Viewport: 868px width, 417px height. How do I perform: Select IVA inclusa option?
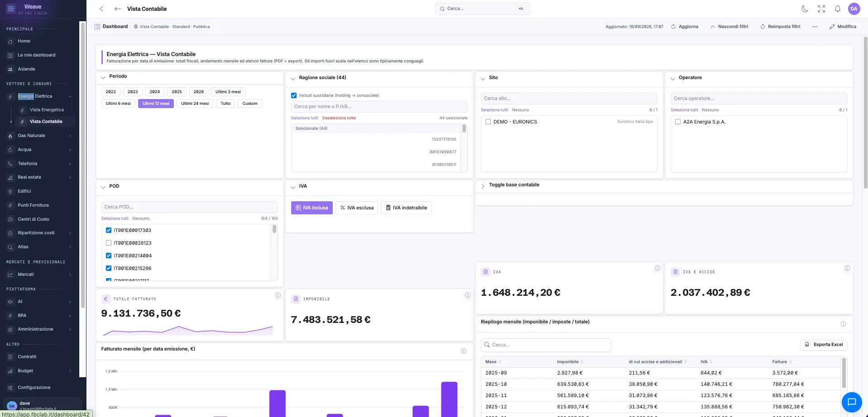click(312, 208)
